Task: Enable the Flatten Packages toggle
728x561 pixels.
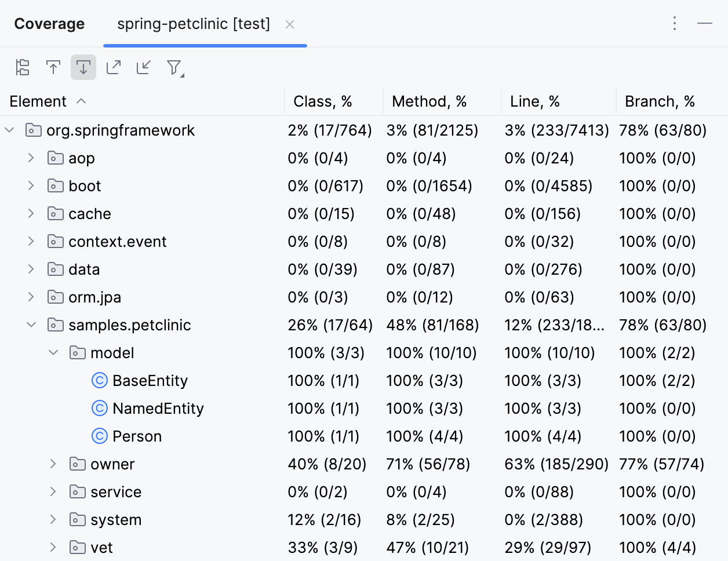Action: [22, 67]
